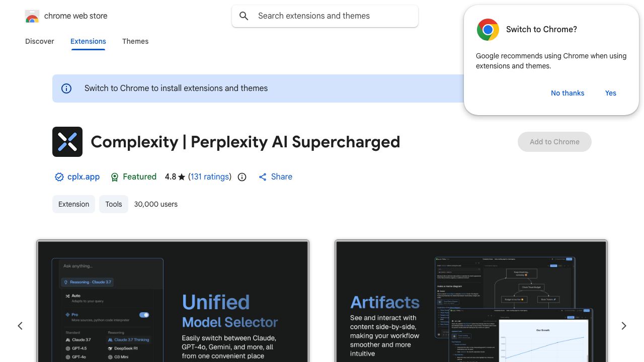Click the chrome web store title text

click(76, 16)
